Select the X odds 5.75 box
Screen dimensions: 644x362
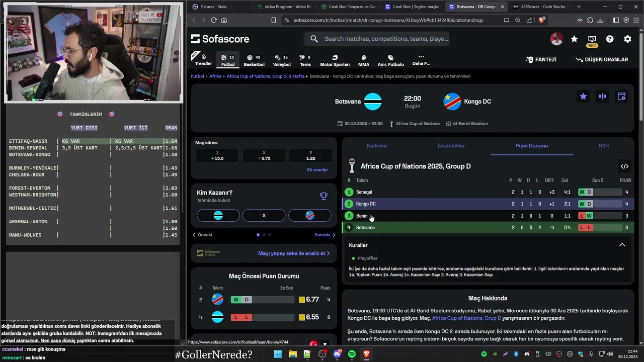(264, 155)
